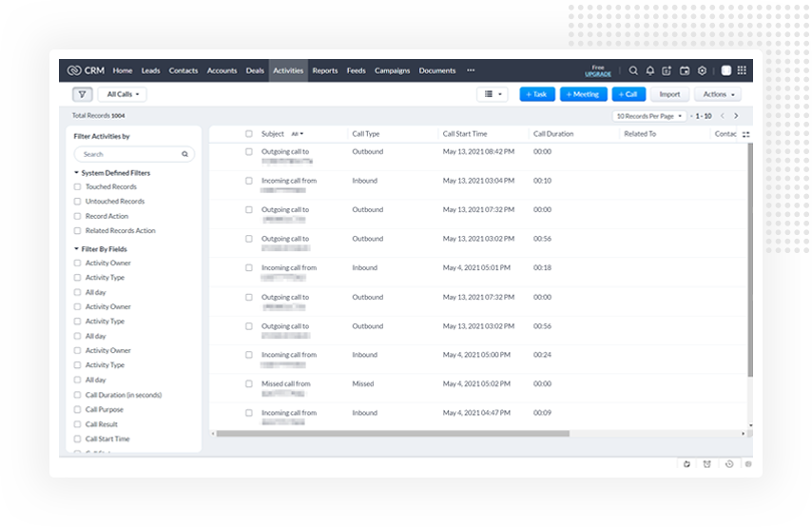812x527 pixels.
Task: Click the Missed call type cell
Action: pos(362,384)
